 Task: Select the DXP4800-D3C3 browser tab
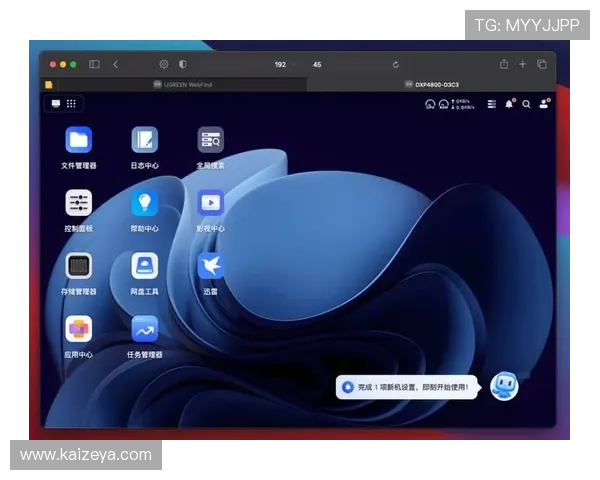pos(432,85)
